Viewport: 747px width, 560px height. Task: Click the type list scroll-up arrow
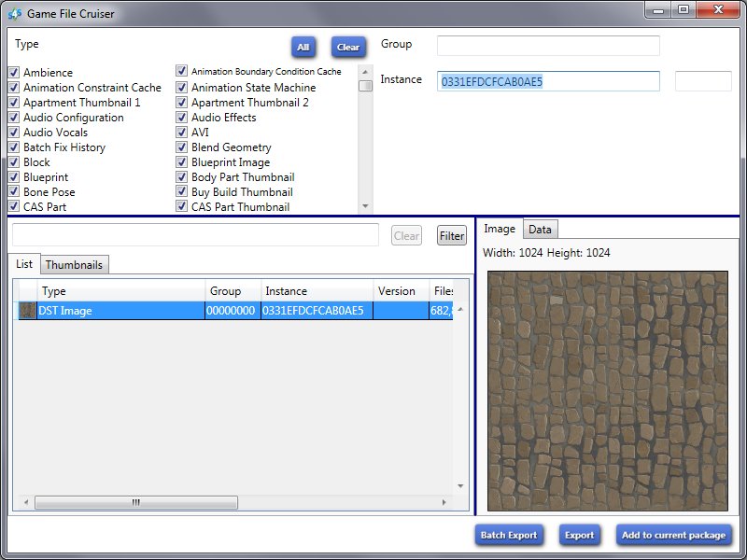[x=365, y=72]
